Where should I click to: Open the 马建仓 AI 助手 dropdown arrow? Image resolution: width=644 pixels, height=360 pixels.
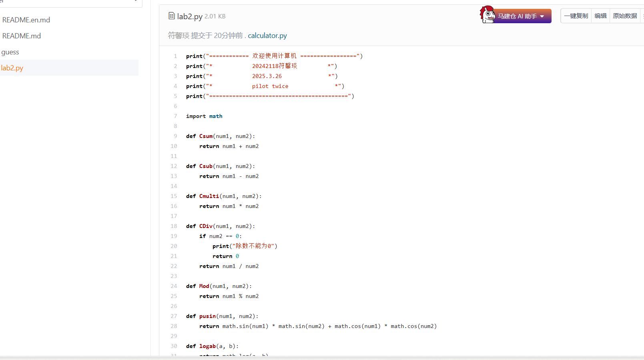pyautogui.click(x=542, y=16)
